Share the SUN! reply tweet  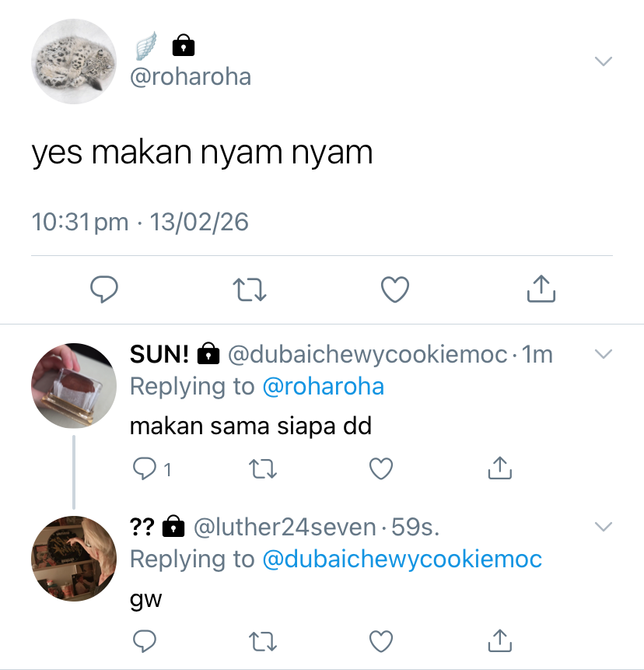[499, 468]
